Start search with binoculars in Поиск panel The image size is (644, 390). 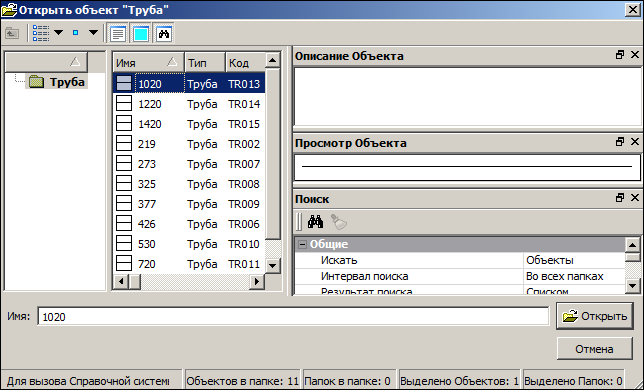coord(315,222)
